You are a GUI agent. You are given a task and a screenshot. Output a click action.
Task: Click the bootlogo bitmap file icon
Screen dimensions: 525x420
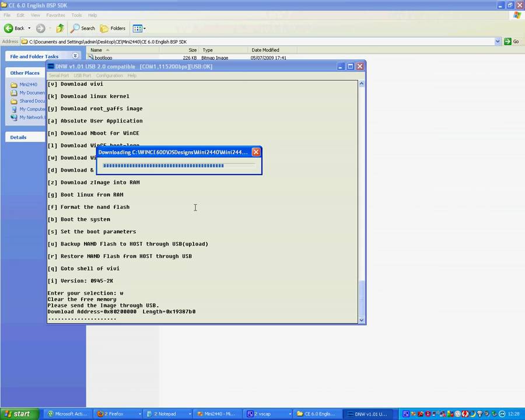[x=91, y=57]
